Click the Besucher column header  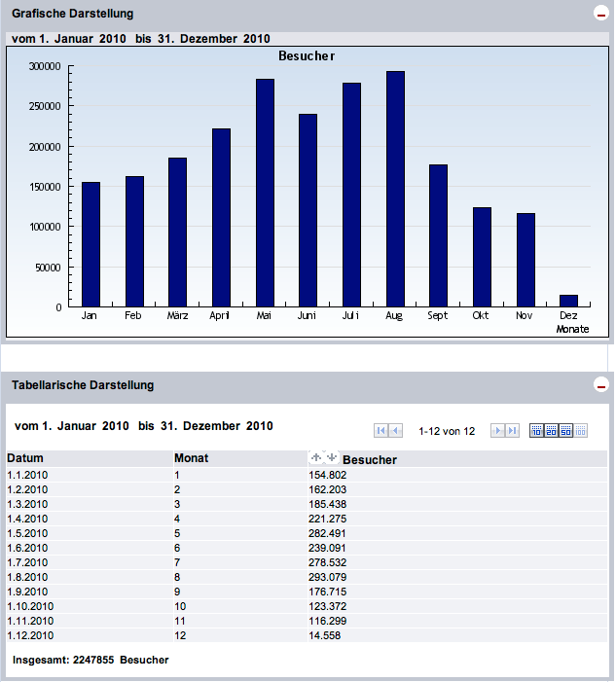pos(370,459)
